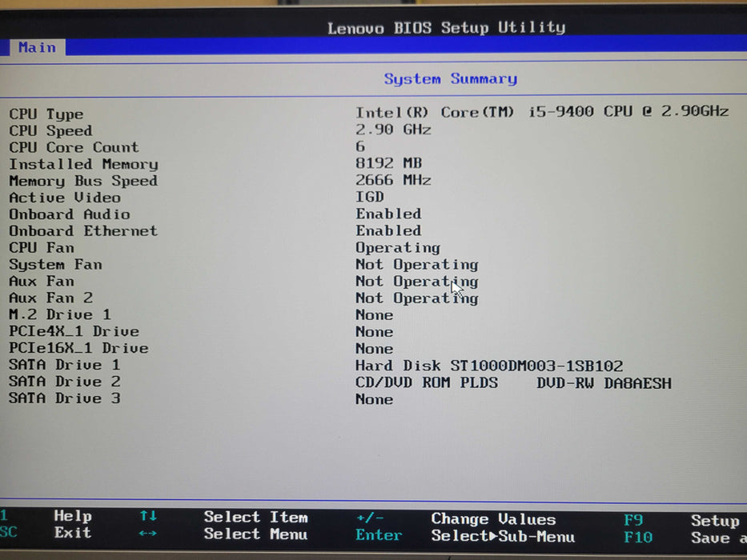The image size is (747, 560).
Task: Click the CPU Fan Operating status
Action: (397, 247)
